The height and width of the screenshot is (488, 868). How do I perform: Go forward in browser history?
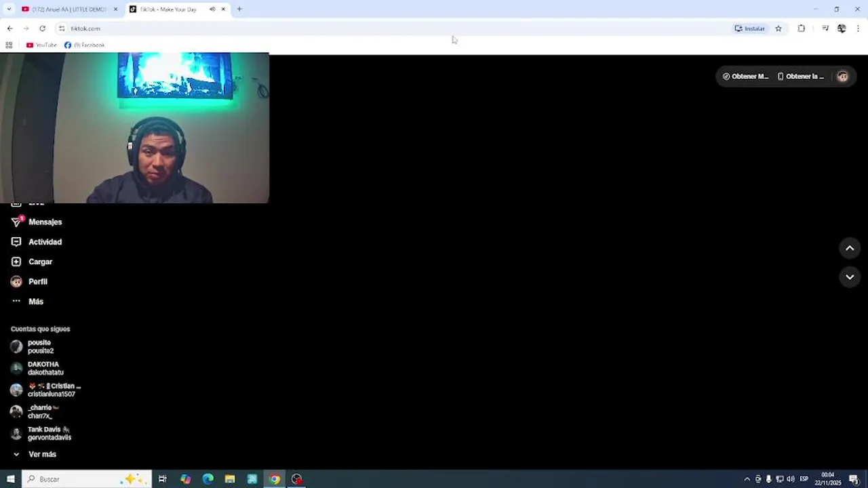(26, 28)
